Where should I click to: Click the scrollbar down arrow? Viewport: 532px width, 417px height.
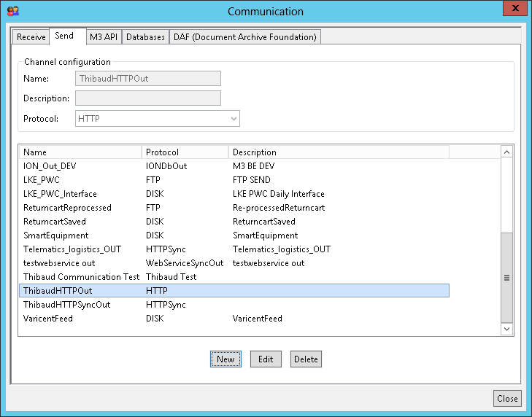pos(507,330)
